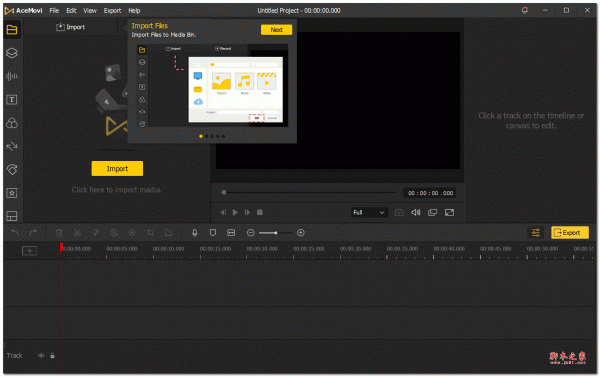Click the preview progress slider handle

coord(224,193)
